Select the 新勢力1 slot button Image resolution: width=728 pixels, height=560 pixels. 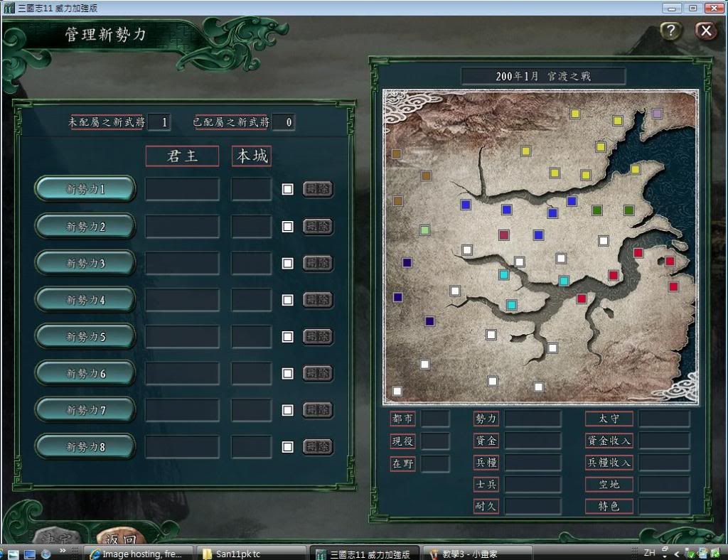(x=85, y=189)
